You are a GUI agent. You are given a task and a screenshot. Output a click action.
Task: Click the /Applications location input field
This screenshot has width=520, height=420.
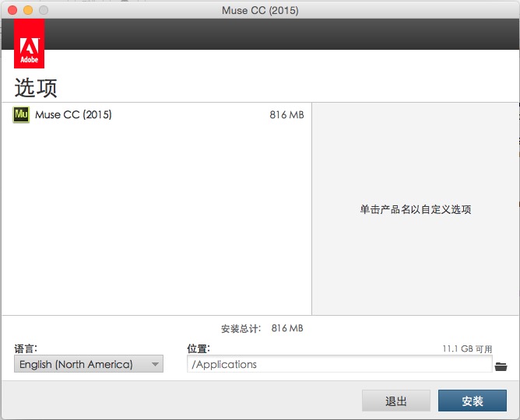point(339,364)
